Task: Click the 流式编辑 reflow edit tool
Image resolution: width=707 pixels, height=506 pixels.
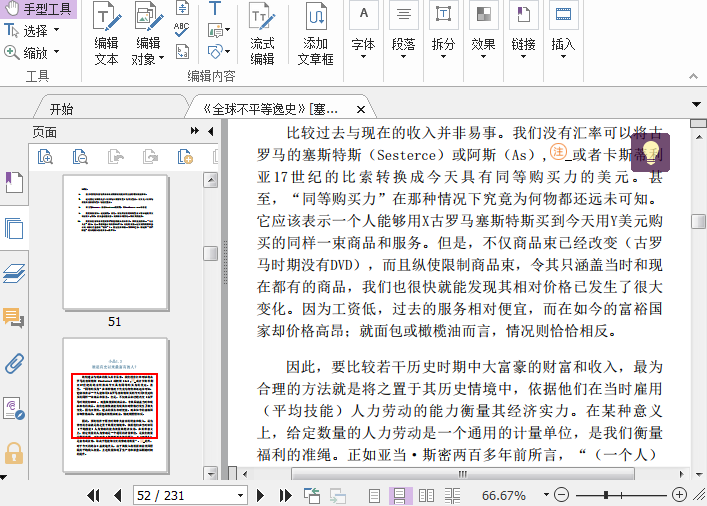Action: pos(262,34)
